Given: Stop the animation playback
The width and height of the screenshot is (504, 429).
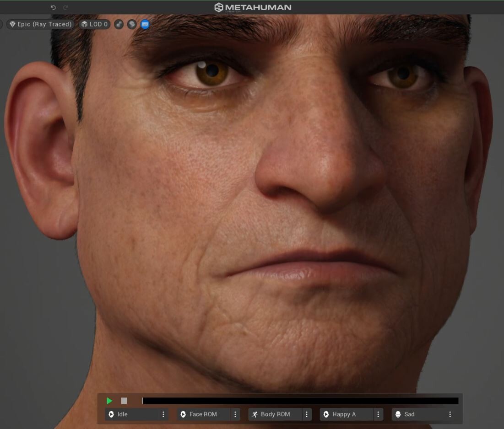Looking at the screenshot, I should pos(124,400).
